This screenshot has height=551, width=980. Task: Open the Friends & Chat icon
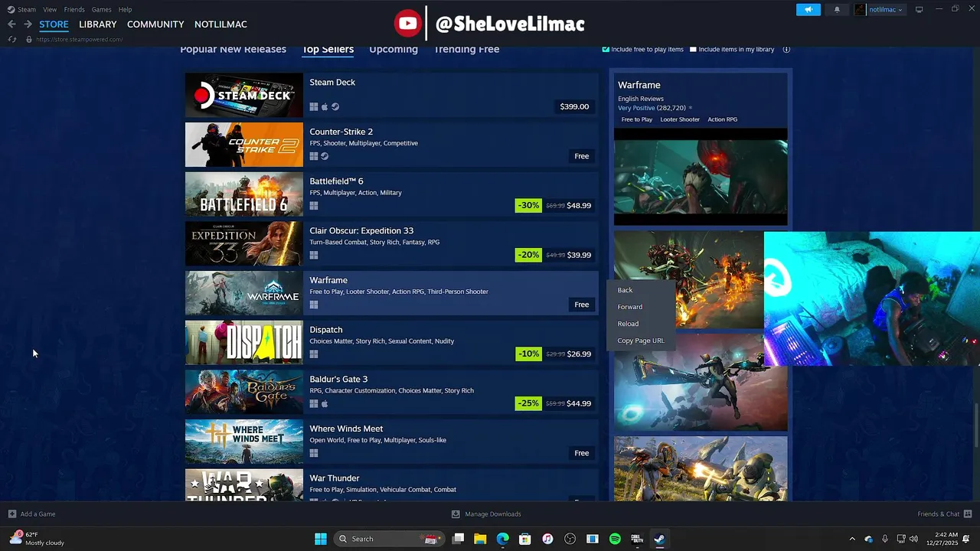[x=968, y=514]
